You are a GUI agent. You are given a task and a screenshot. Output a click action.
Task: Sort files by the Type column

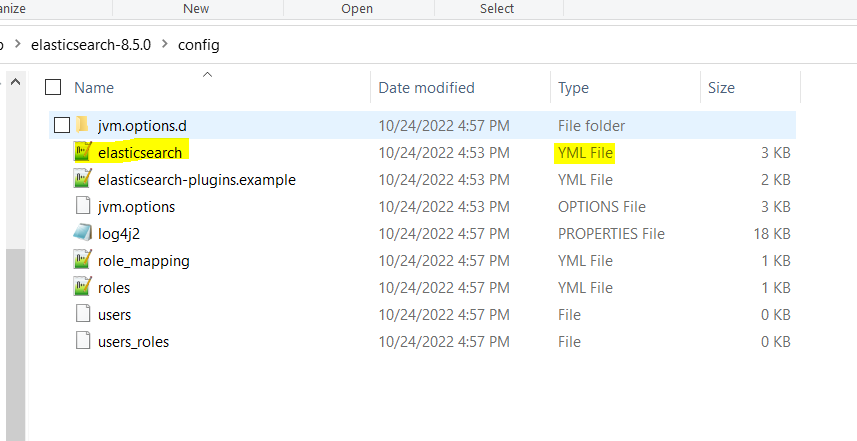[573, 88]
